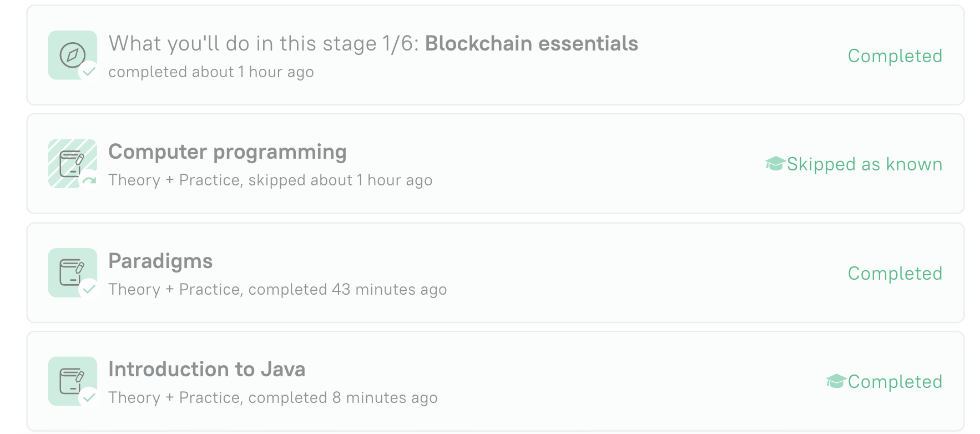Click the Skipped as known status label
This screenshot has height=434, width=980.
(x=865, y=164)
